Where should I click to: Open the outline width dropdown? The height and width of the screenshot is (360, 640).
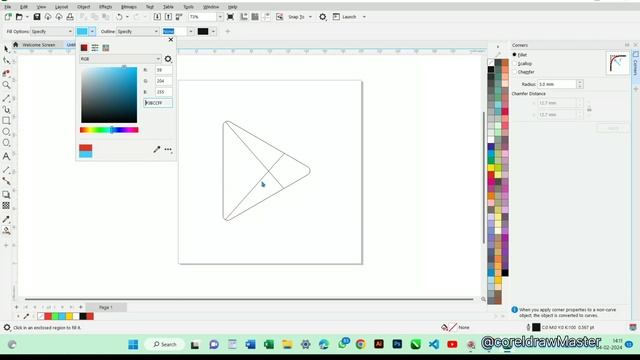(191, 31)
